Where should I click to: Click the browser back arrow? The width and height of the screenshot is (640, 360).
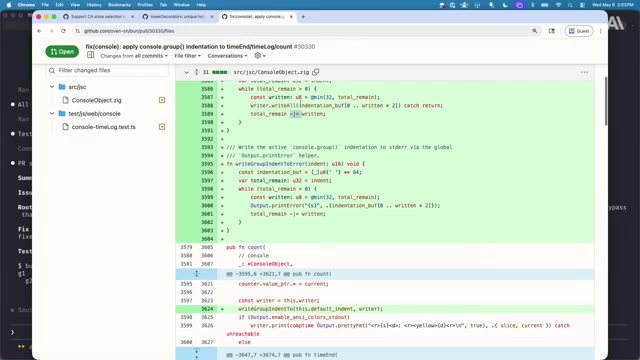(x=40, y=31)
